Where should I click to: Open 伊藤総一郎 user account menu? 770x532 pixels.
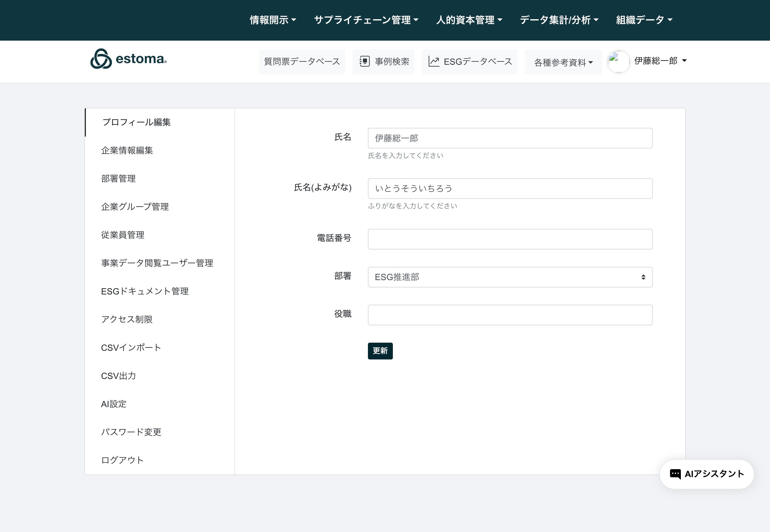pyautogui.click(x=660, y=61)
